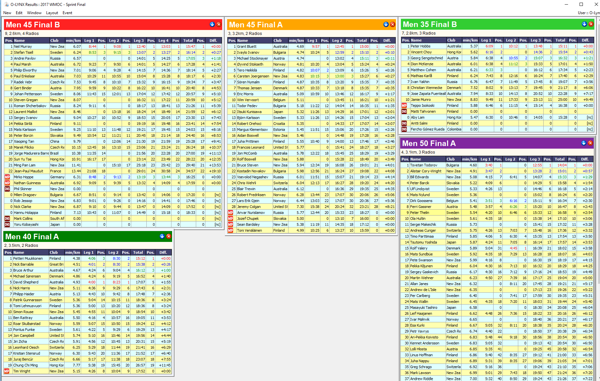Screen dimensions: 600x381
Task: Click the O-Lynx app icon in title bar
Action: coord(6,4)
